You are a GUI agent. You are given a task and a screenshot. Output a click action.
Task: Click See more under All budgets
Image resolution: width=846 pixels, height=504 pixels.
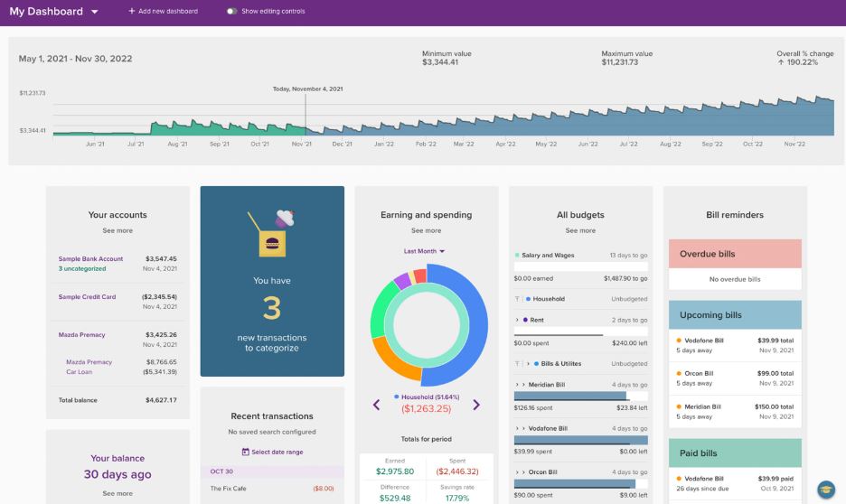(580, 230)
